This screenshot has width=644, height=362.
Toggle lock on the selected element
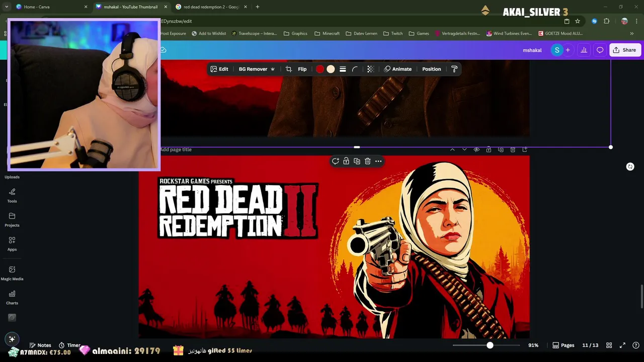pos(346,161)
